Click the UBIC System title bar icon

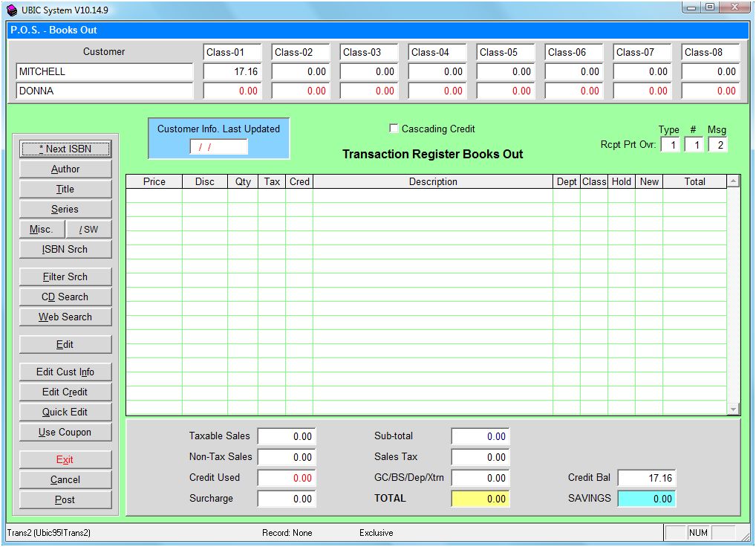[12, 10]
